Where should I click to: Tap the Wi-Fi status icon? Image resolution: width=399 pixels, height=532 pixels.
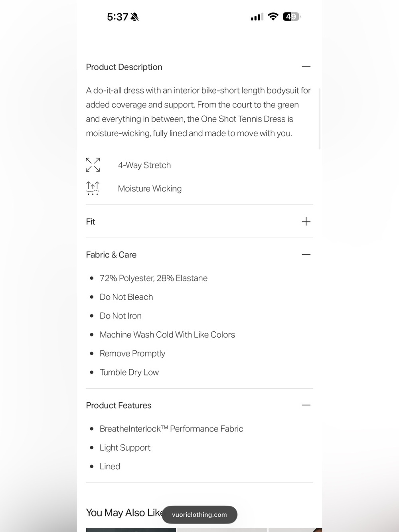(x=273, y=16)
